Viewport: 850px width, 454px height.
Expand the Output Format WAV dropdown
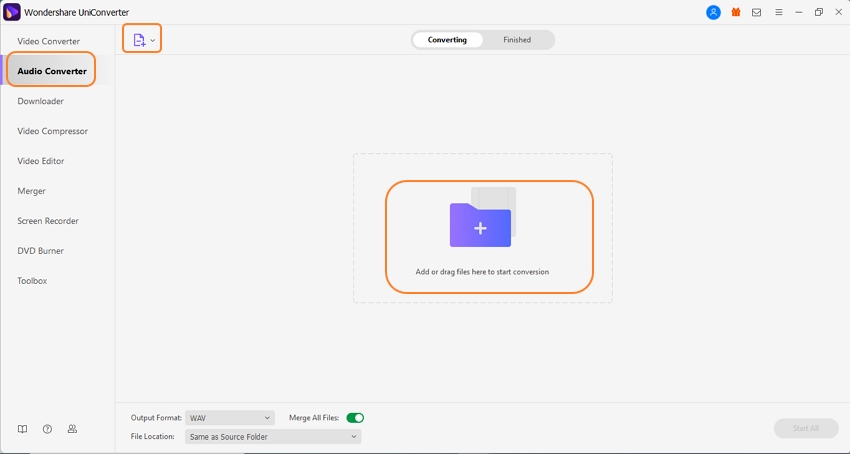pos(230,418)
